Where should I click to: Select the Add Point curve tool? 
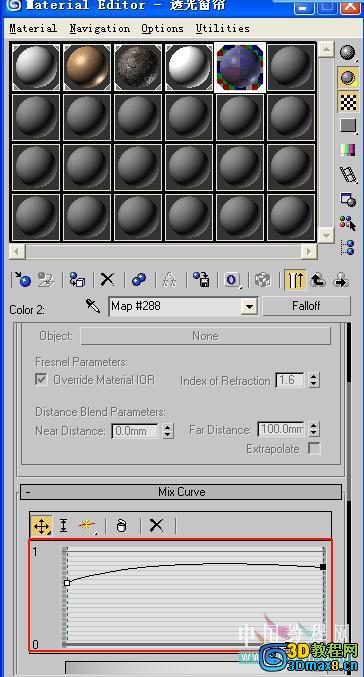click(86, 526)
